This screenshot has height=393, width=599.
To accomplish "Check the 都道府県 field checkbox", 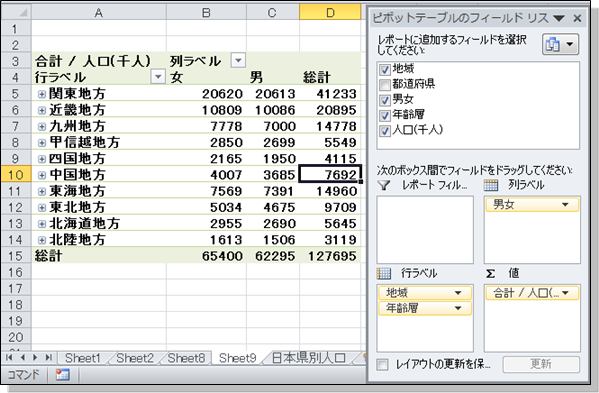I will click(385, 85).
